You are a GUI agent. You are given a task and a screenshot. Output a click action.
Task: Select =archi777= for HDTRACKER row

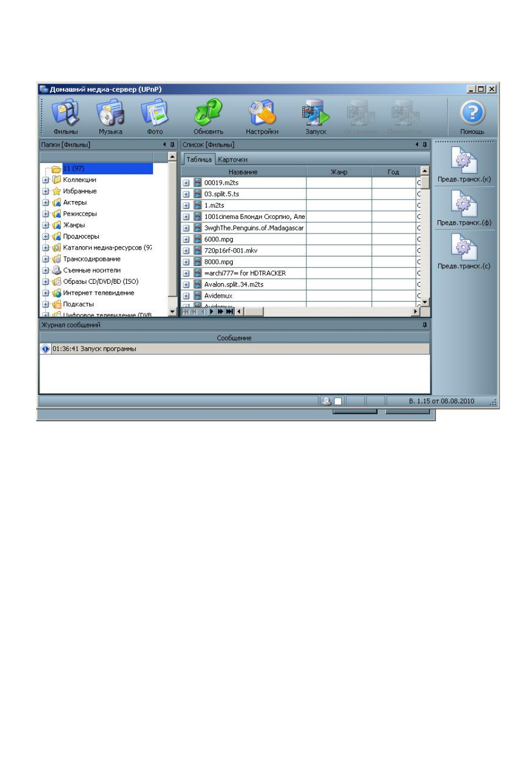pos(245,273)
